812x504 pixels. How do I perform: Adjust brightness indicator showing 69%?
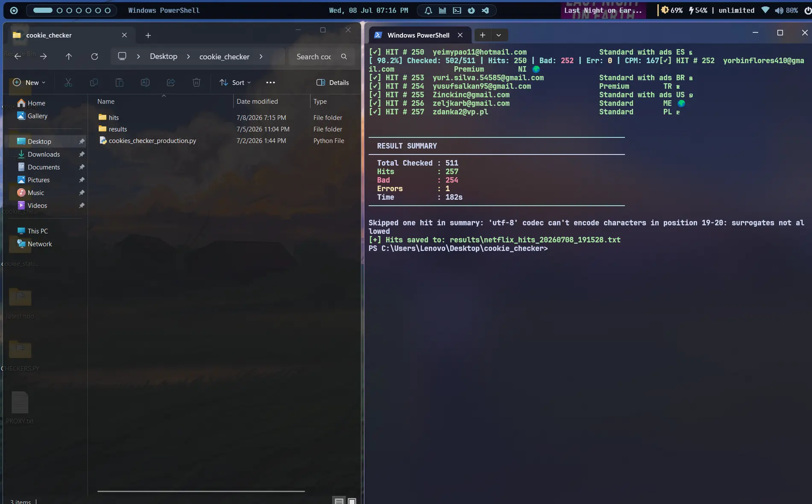pyautogui.click(x=672, y=10)
